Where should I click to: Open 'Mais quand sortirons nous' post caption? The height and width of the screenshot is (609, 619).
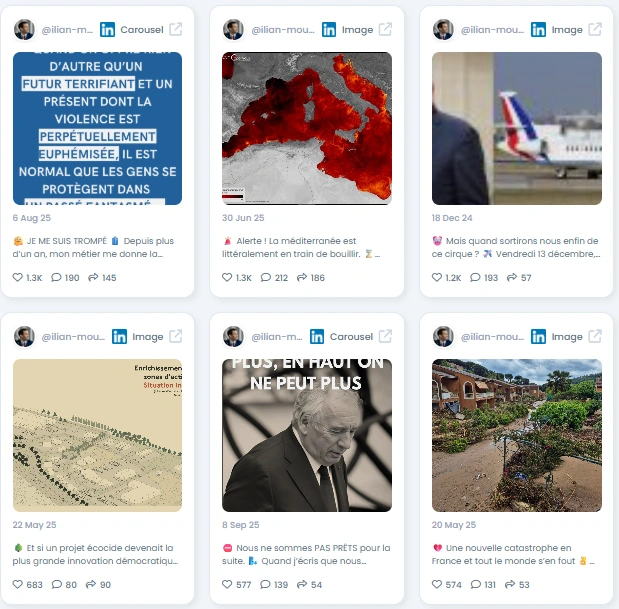click(x=516, y=247)
